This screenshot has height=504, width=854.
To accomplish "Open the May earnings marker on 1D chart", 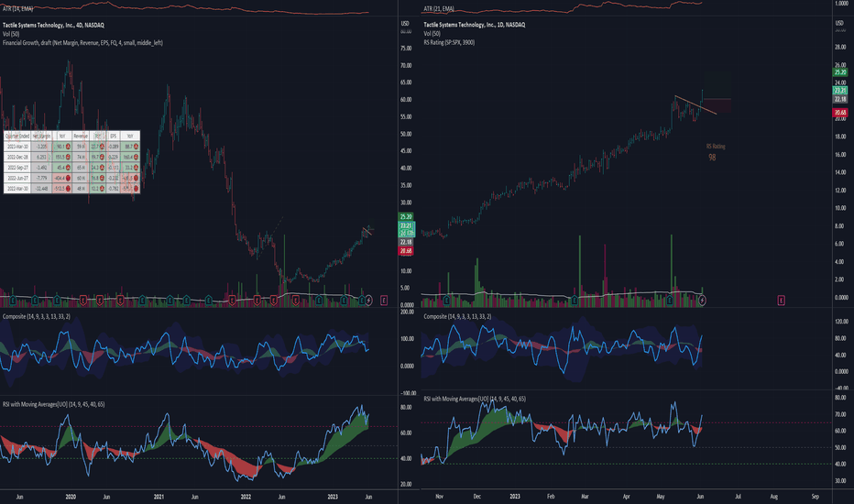I will pos(670,301).
